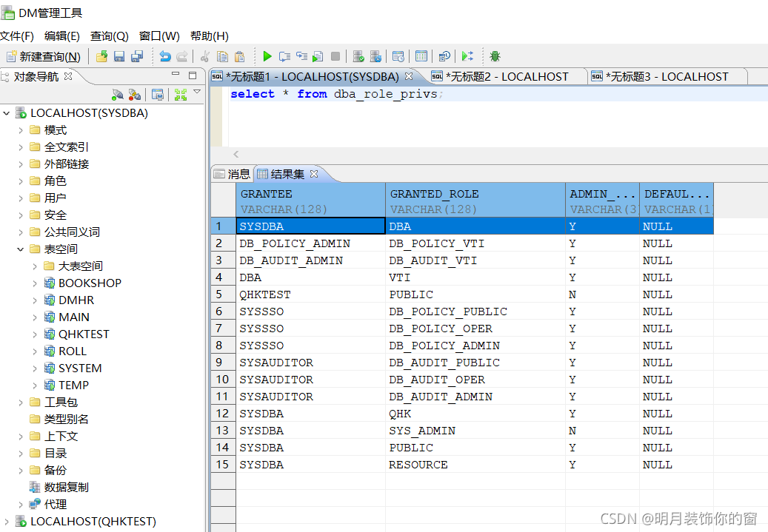768x532 pixels.
Task: Click the green collapse-all arrows icon
Action: pos(181,95)
